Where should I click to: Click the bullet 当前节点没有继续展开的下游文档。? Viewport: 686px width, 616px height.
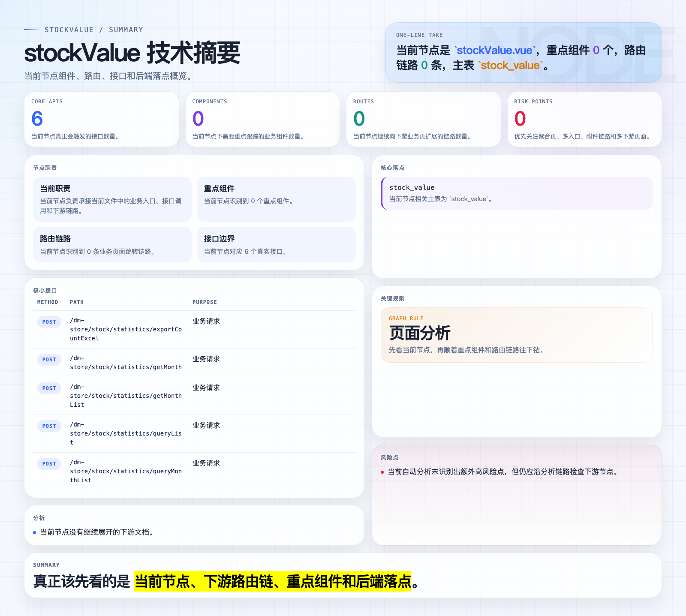click(x=97, y=532)
